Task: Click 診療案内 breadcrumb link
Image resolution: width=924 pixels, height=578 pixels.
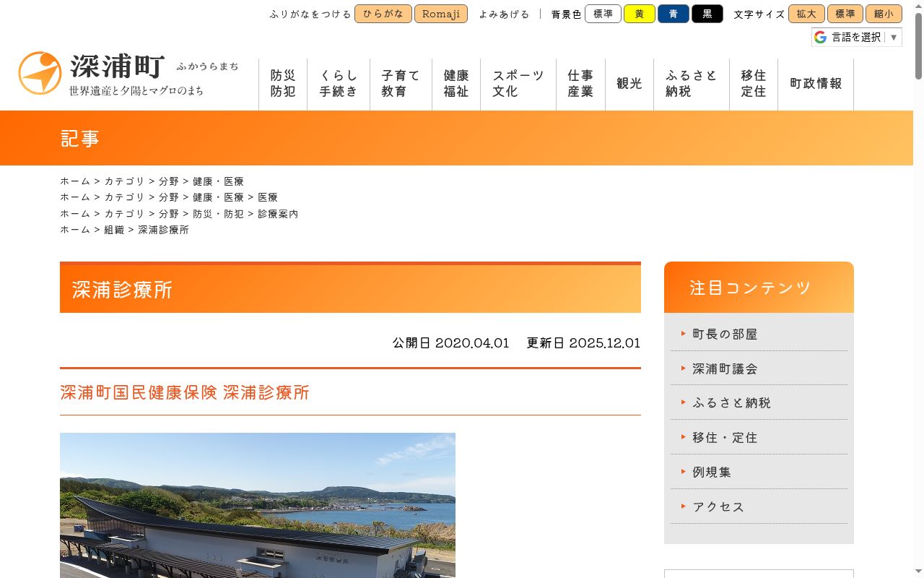Action: click(278, 214)
